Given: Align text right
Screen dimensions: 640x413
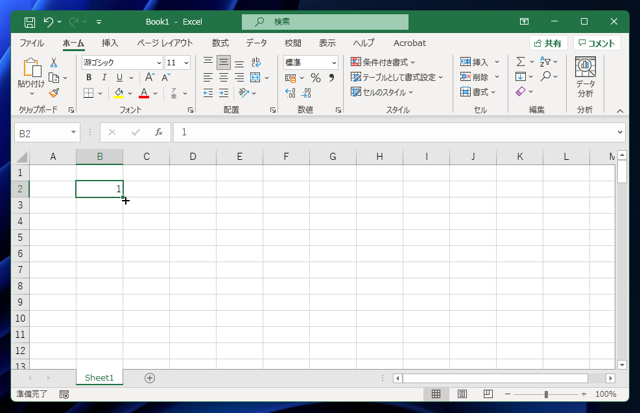Looking at the screenshot, I should pyautogui.click(x=239, y=78).
